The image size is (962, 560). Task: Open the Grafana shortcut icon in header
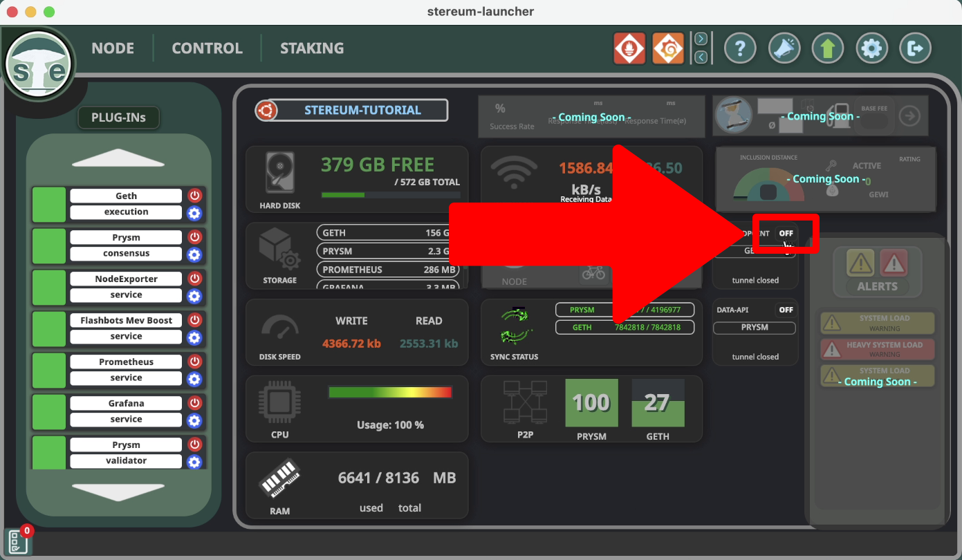click(x=668, y=48)
